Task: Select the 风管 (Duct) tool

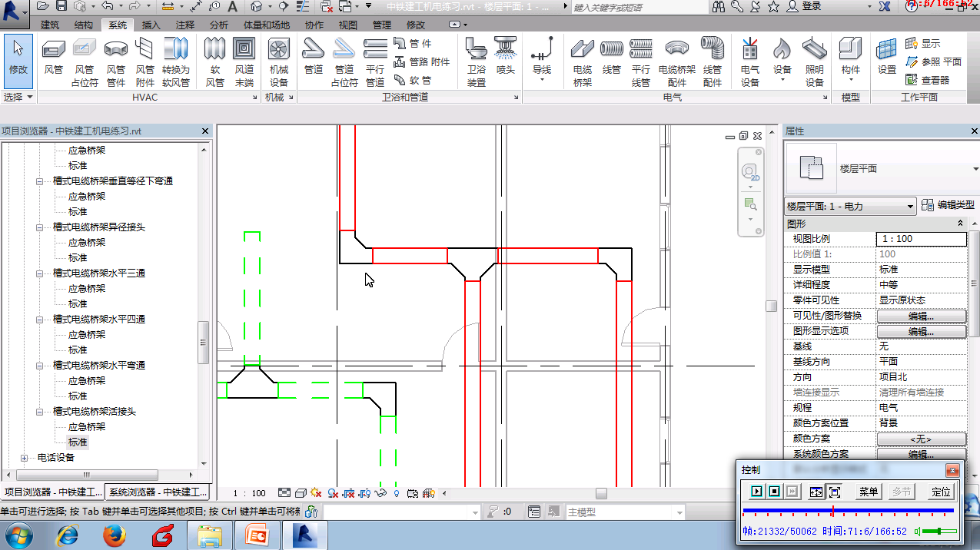Action: click(53, 58)
